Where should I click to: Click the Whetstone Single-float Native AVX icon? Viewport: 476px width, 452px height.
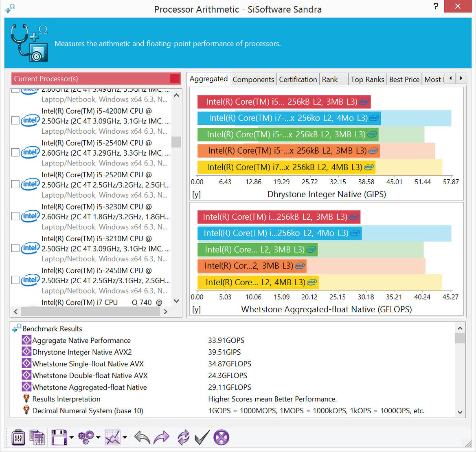[x=26, y=363]
